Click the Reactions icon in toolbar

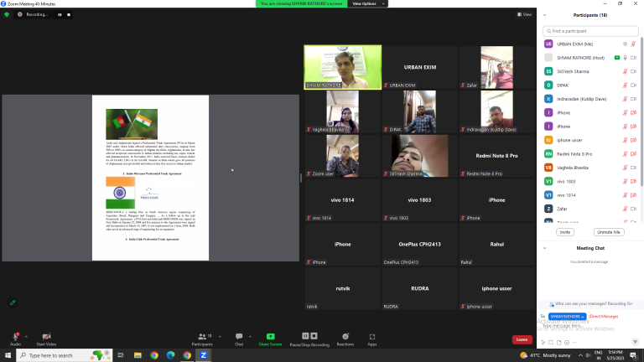[x=345, y=337]
